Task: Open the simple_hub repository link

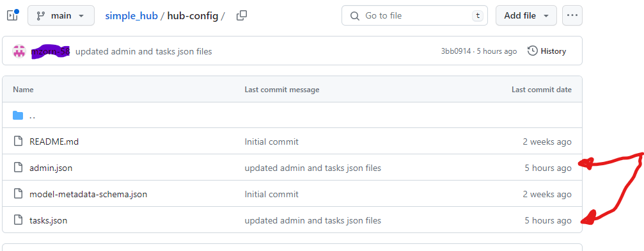Action: pyautogui.click(x=132, y=16)
